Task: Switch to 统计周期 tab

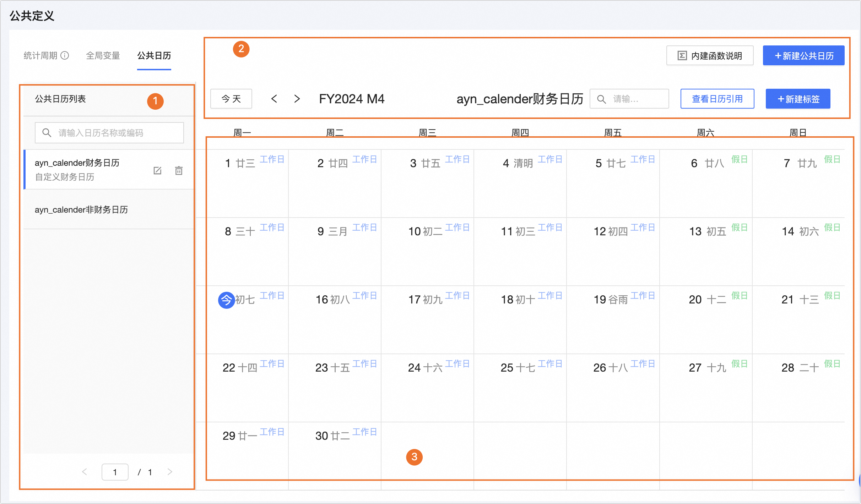Action: [40, 56]
